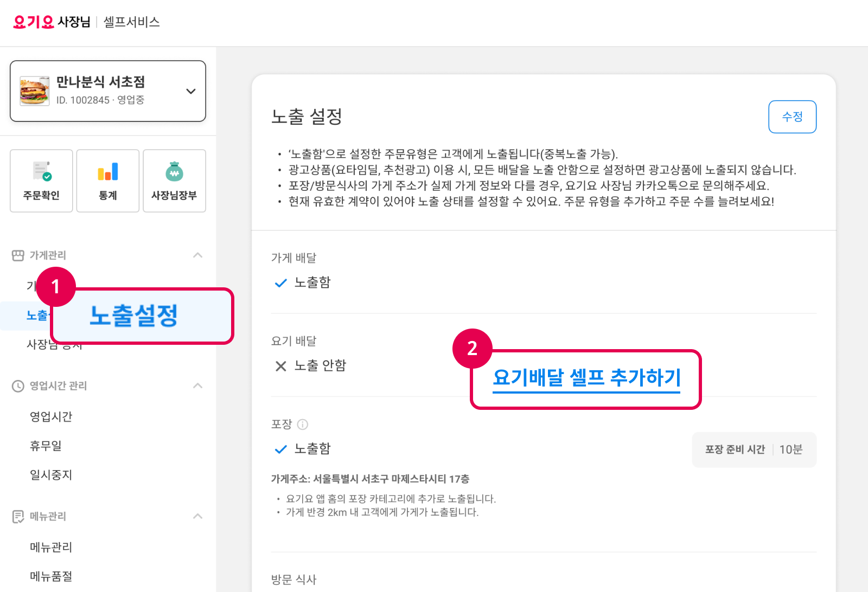This screenshot has width=868, height=592.
Task: Open 통계 chart shortcut
Action: pos(108,181)
